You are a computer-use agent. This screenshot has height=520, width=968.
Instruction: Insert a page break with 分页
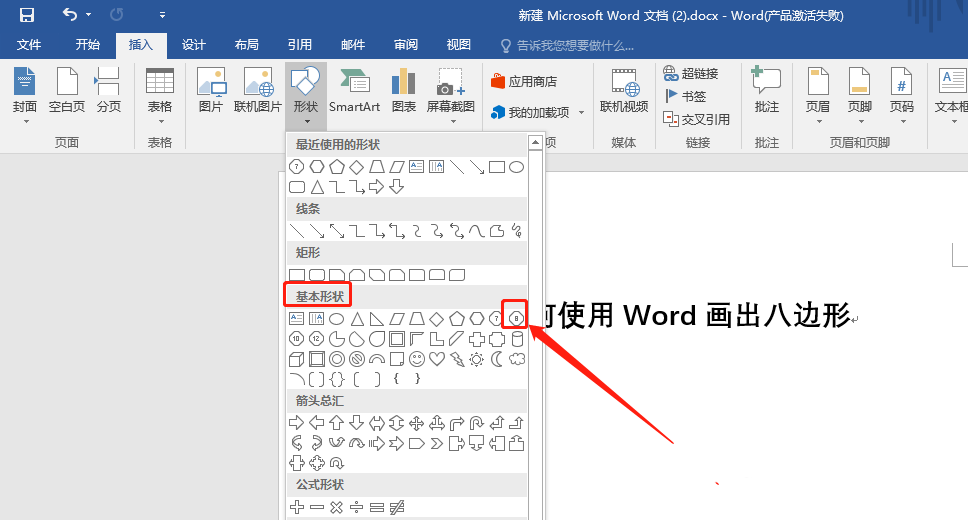(x=109, y=90)
